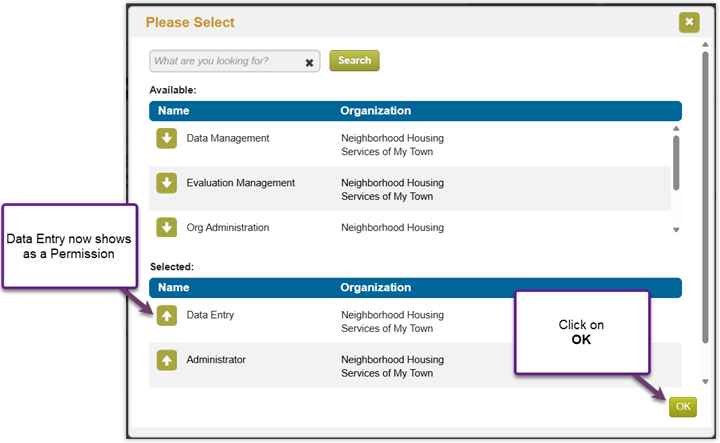Click the Search button
Screen dimensions: 720x443
pos(354,61)
